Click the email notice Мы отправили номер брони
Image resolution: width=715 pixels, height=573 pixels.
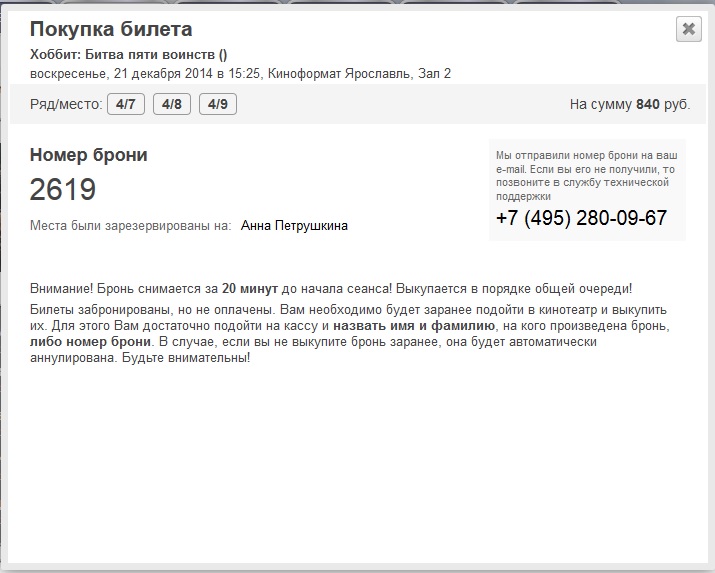pos(587,176)
